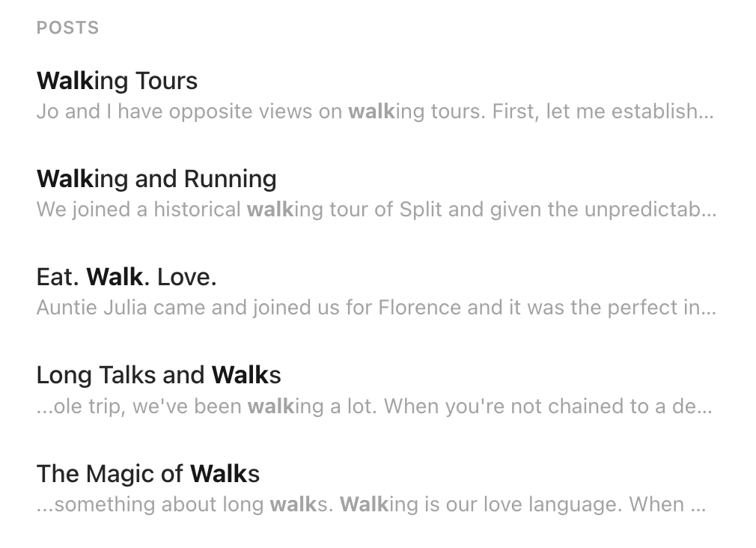The width and height of the screenshot is (756, 548).
Task: Open the "Walking Tours" post
Action: point(117,81)
